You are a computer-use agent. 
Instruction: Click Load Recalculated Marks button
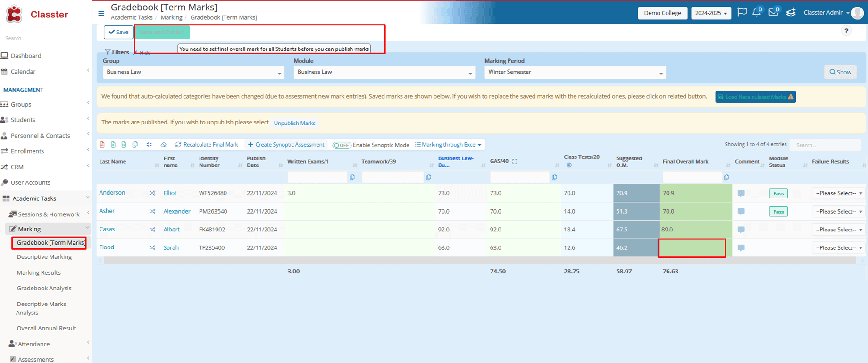755,97
